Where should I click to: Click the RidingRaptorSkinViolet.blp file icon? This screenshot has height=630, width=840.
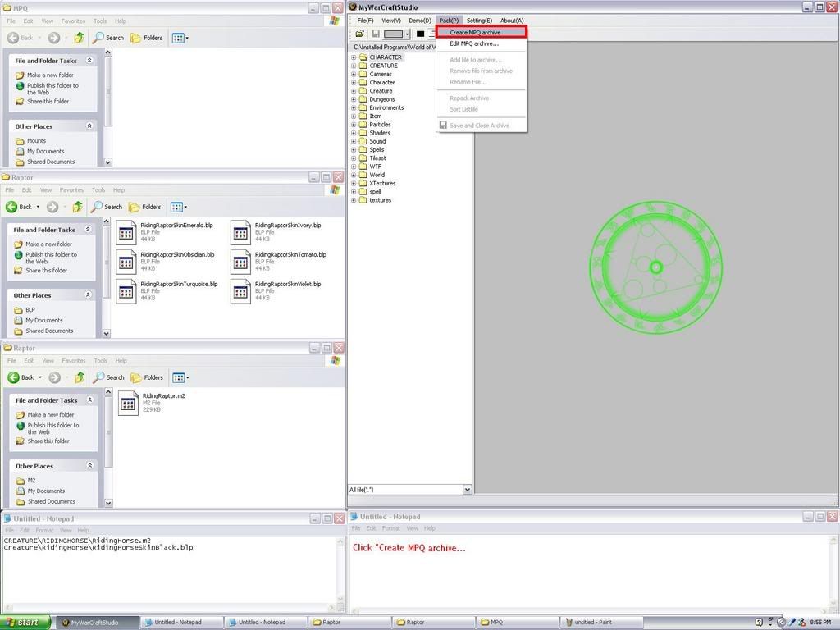pos(240,291)
